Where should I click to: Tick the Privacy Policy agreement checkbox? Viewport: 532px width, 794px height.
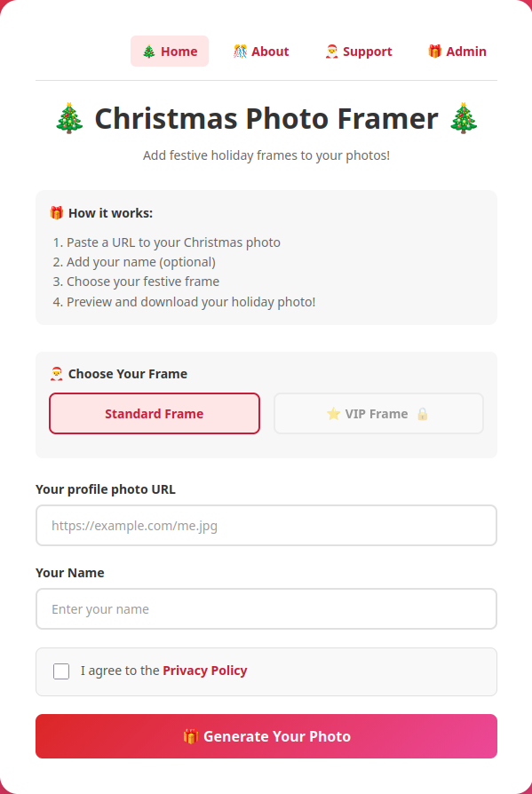61,671
